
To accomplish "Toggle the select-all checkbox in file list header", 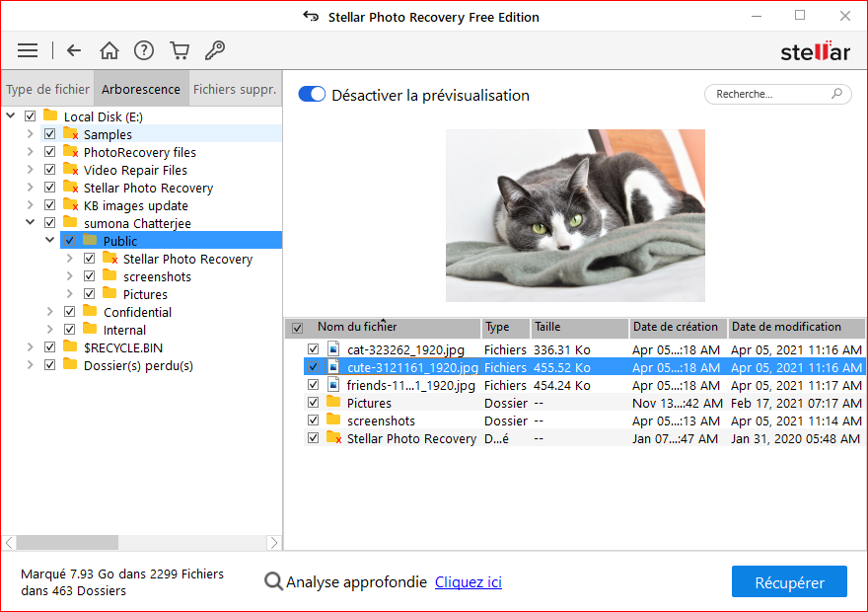I will coord(297,328).
